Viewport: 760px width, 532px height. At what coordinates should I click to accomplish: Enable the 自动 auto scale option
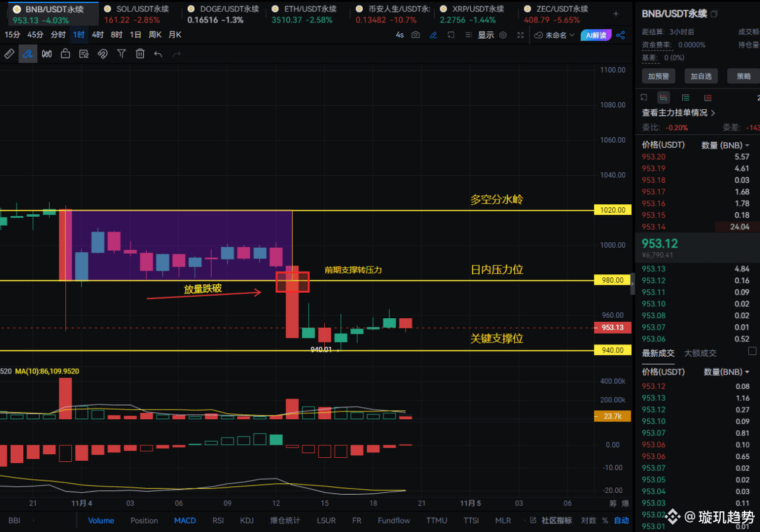[622, 521]
